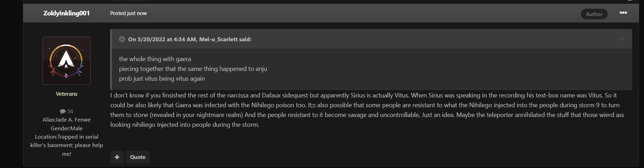Click the "Posted just now" timestamp
This screenshot has height=168, width=644.
128,13
